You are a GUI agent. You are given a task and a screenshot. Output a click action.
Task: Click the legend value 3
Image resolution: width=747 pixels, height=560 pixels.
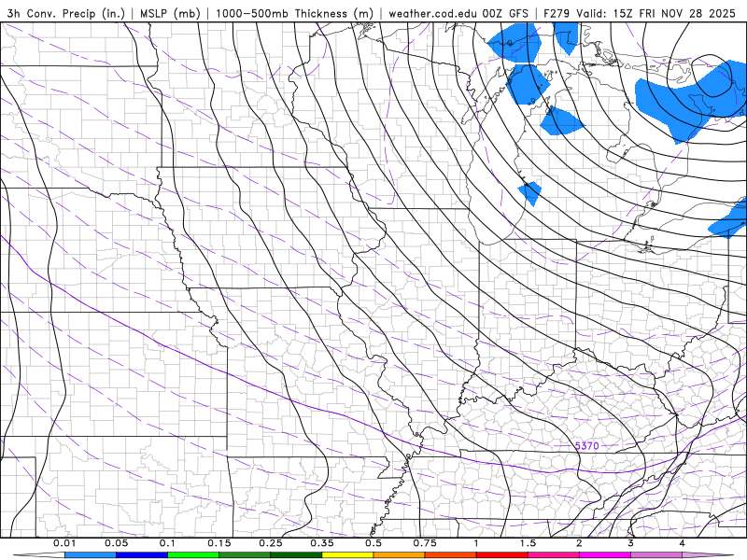click(x=631, y=543)
